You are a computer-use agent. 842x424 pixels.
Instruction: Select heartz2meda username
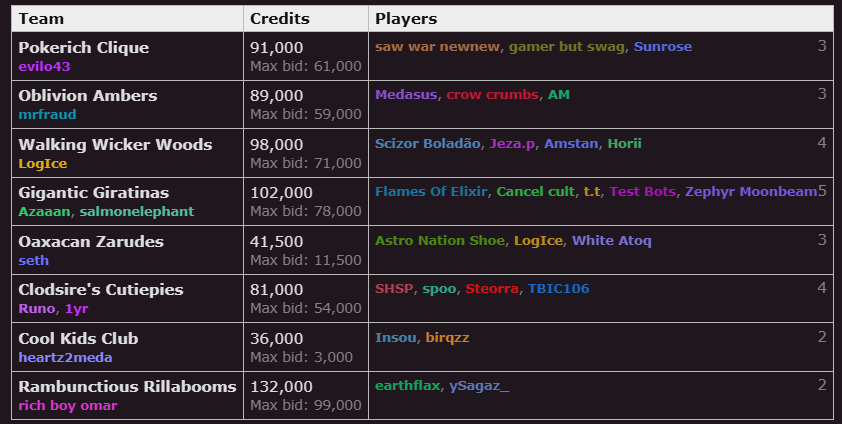pyautogui.click(x=66, y=357)
